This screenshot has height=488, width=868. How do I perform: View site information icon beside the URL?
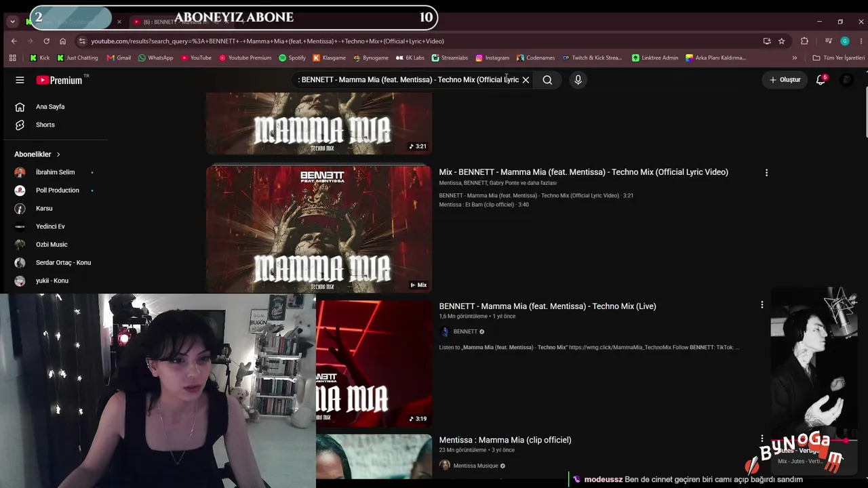coord(81,41)
